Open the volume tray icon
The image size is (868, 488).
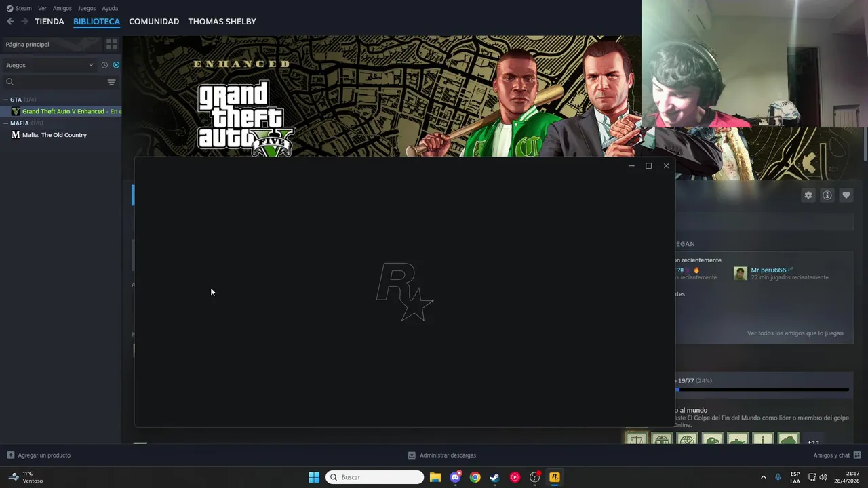(823, 477)
